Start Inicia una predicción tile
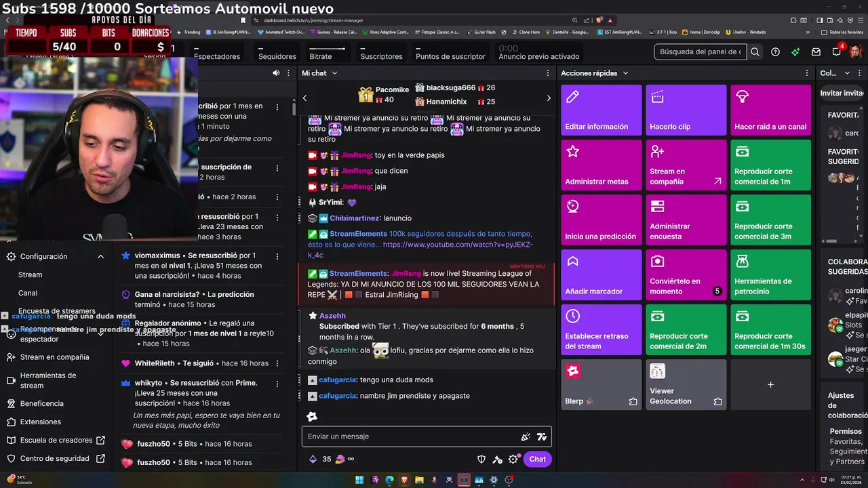 (601, 220)
